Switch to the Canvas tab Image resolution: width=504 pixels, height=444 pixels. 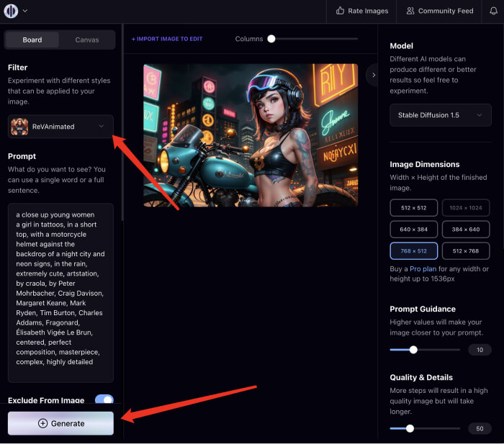(87, 40)
